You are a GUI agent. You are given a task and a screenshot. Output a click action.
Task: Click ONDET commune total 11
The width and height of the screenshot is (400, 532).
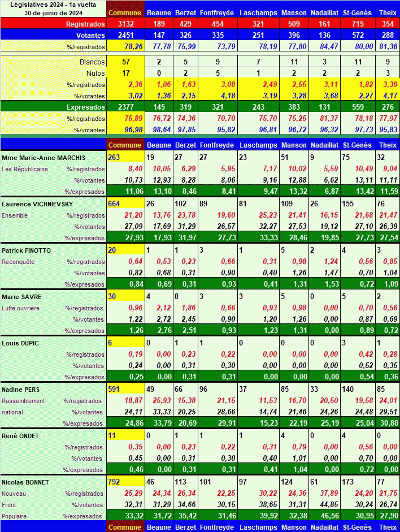click(x=112, y=436)
